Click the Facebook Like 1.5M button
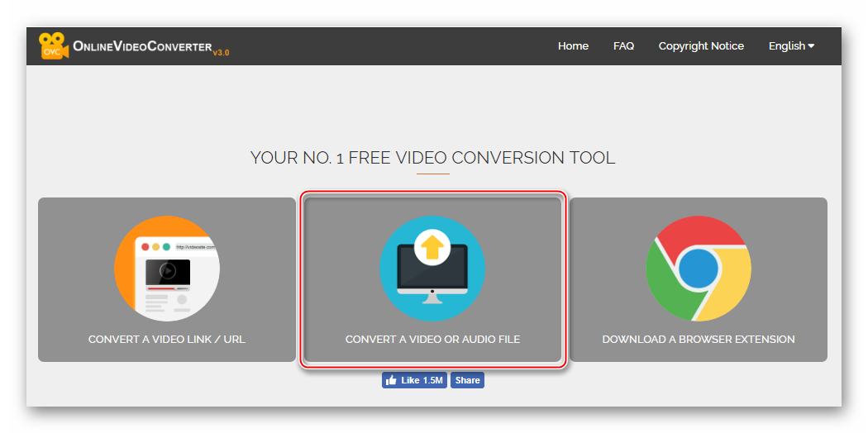Screen dimensions: 868x433 [414, 380]
